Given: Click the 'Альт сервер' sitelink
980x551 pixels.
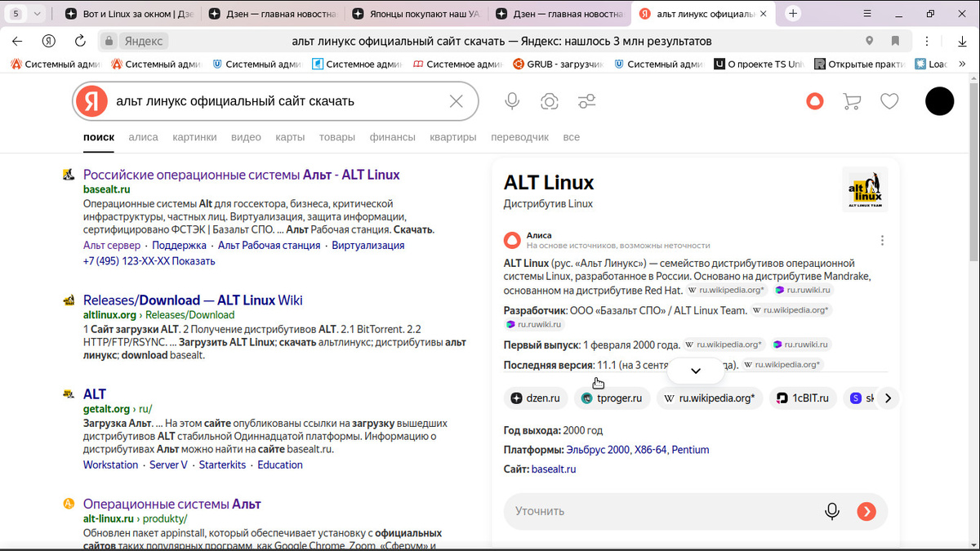Looking at the screenshot, I should pyautogui.click(x=112, y=245).
